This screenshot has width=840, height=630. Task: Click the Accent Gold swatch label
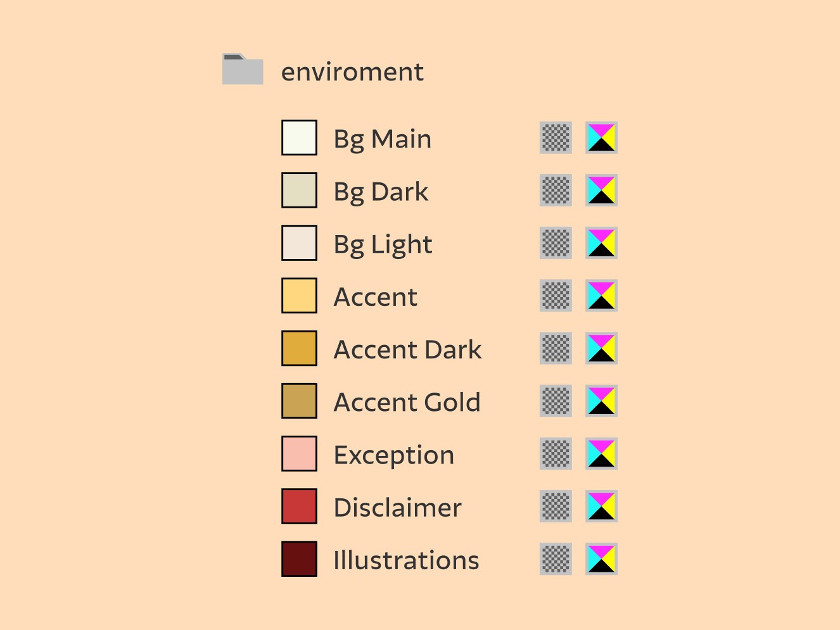point(407,402)
